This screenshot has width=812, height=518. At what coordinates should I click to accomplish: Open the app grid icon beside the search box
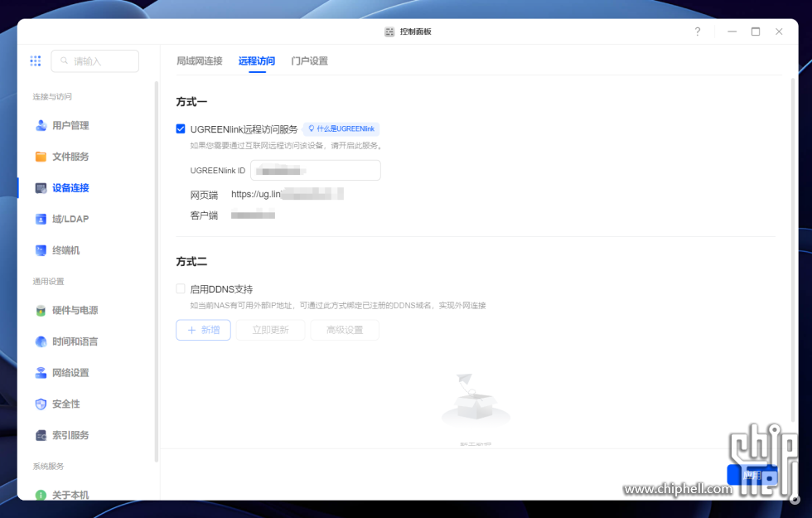[35, 61]
